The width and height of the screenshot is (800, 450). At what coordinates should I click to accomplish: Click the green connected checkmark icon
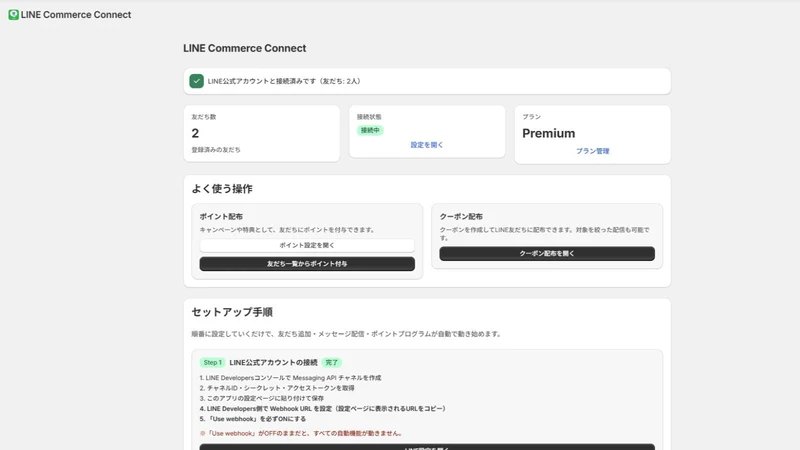pos(196,81)
